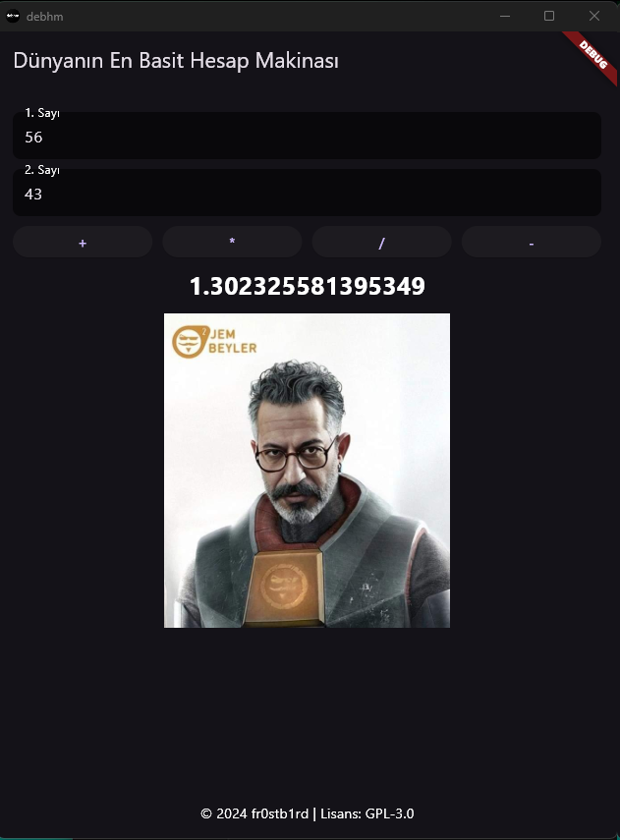Click the JEM BEYLER logo in the picture
Image resolution: width=620 pixels, height=840 pixels.
[x=214, y=342]
